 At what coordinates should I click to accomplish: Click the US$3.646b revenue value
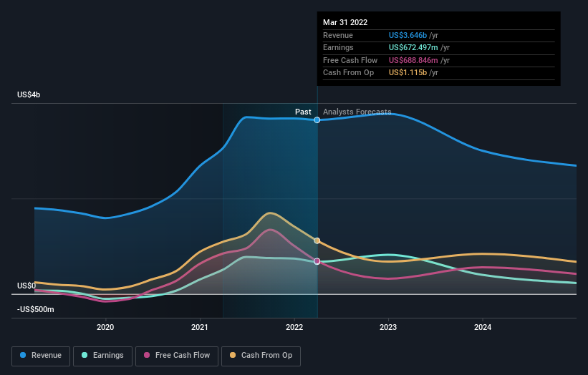408,35
